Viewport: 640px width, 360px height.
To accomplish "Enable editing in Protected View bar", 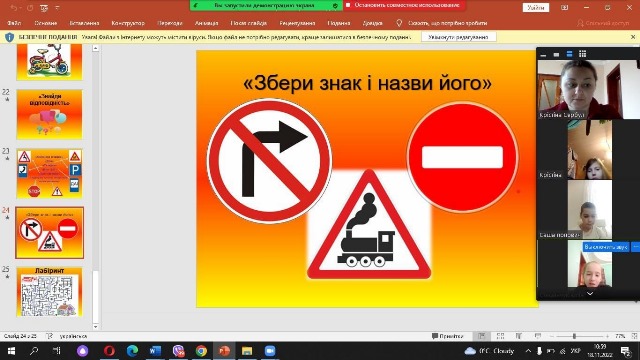I will [x=458, y=37].
